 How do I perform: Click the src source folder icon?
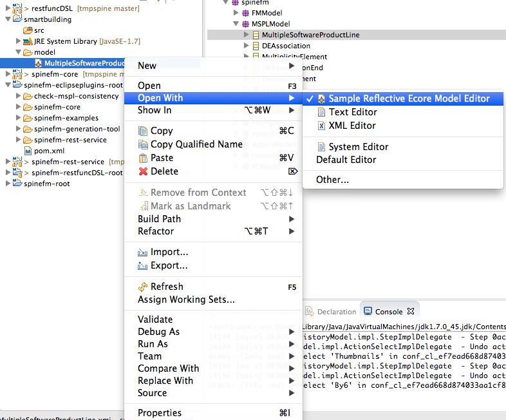tap(28, 30)
